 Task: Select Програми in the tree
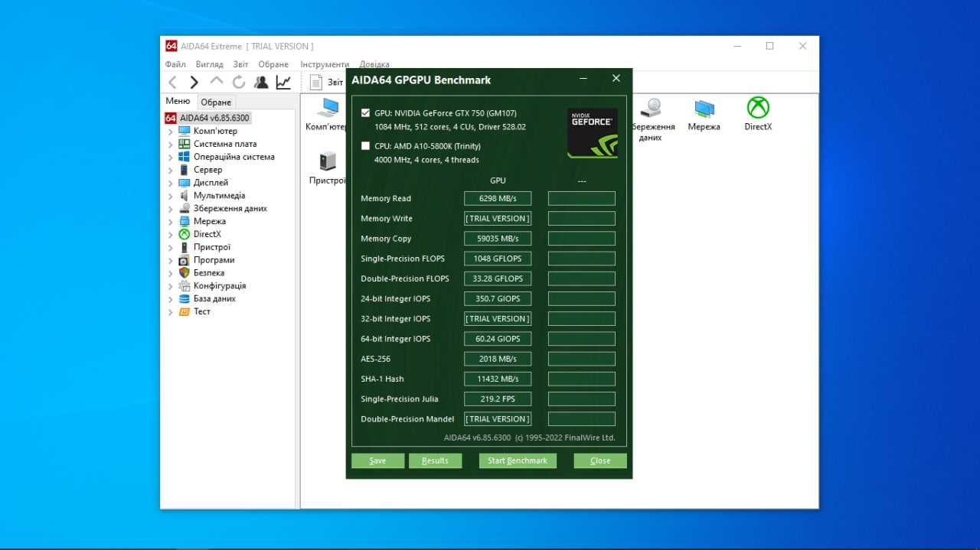click(x=214, y=260)
